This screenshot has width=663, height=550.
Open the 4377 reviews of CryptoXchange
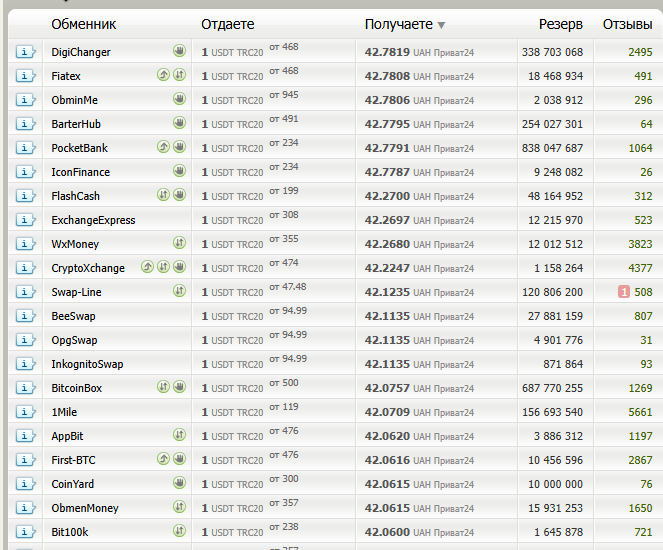(x=640, y=268)
